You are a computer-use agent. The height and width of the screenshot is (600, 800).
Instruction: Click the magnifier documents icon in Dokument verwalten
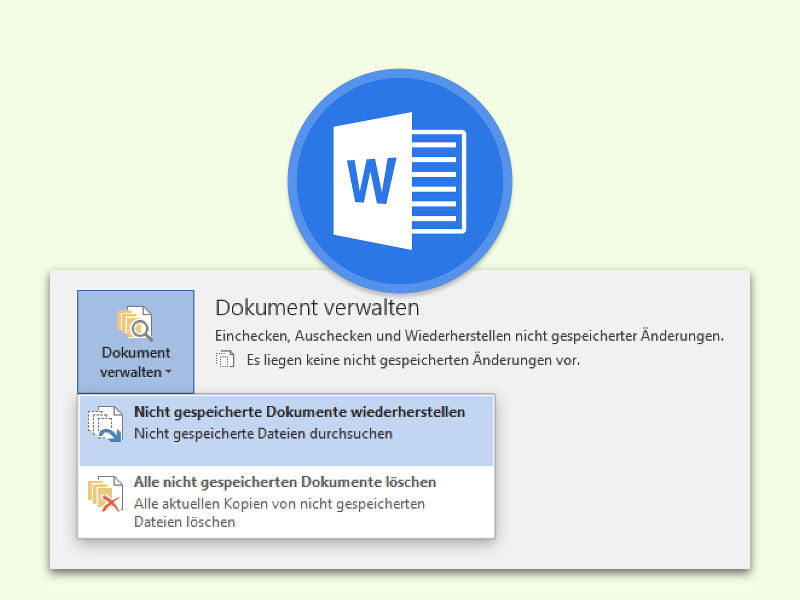pyautogui.click(x=135, y=323)
